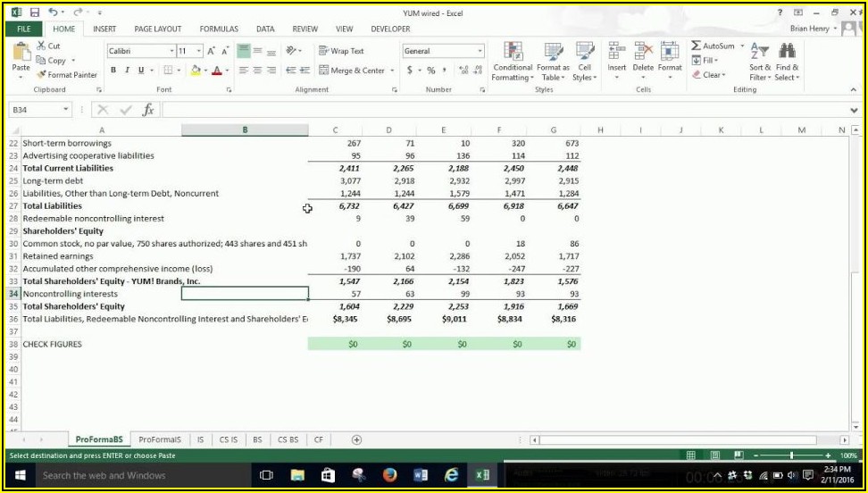
Task: Click the AutoSum icon
Action: (697, 46)
